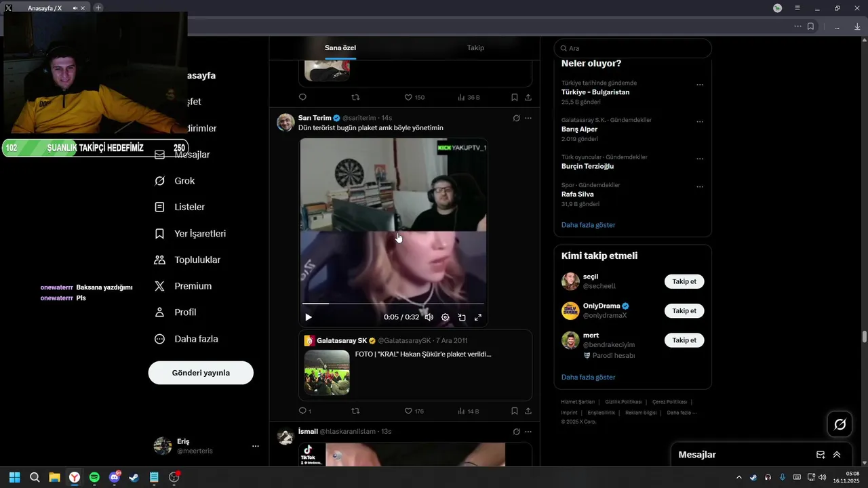The image size is (868, 488).
Task: Open a new browser tab
Action: tap(98, 7)
